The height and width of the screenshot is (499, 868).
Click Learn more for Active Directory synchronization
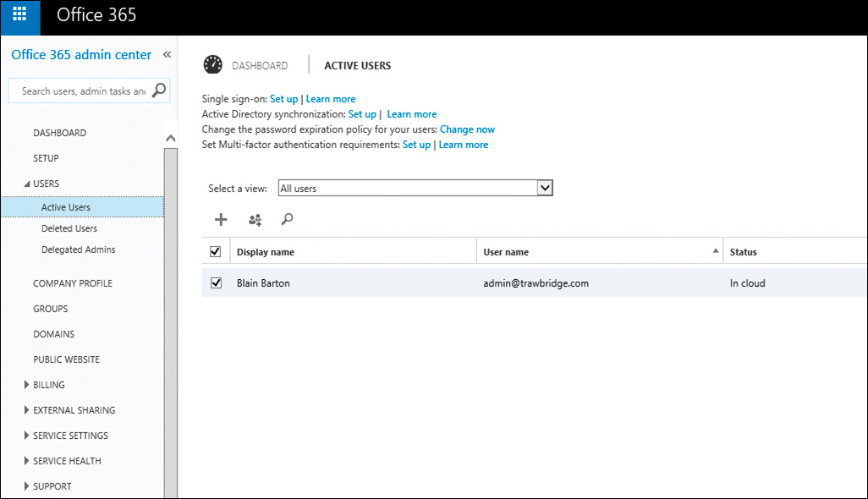pos(412,114)
